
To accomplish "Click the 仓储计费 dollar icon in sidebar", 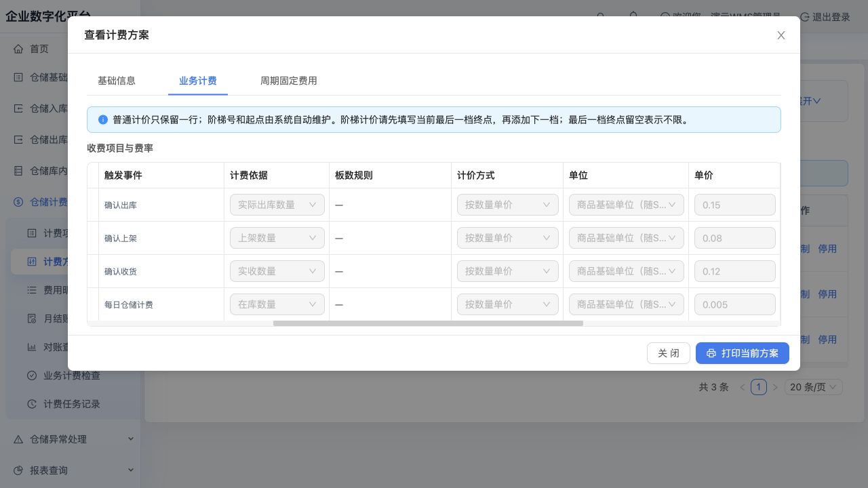I will pyautogui.click(x=18, y=202).
